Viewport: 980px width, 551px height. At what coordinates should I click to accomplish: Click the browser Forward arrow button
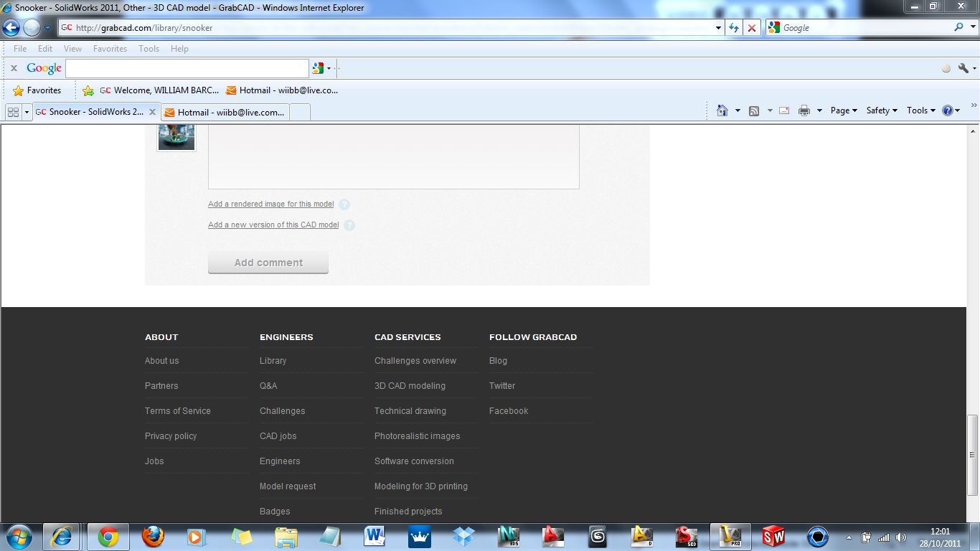point(32,27)
